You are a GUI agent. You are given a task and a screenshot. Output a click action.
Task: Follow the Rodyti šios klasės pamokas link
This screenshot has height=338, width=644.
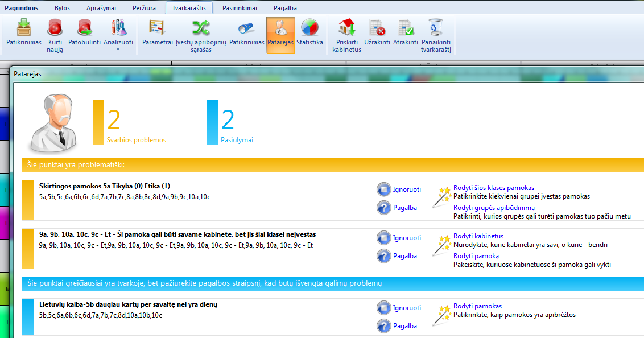(x=493, y=188)
